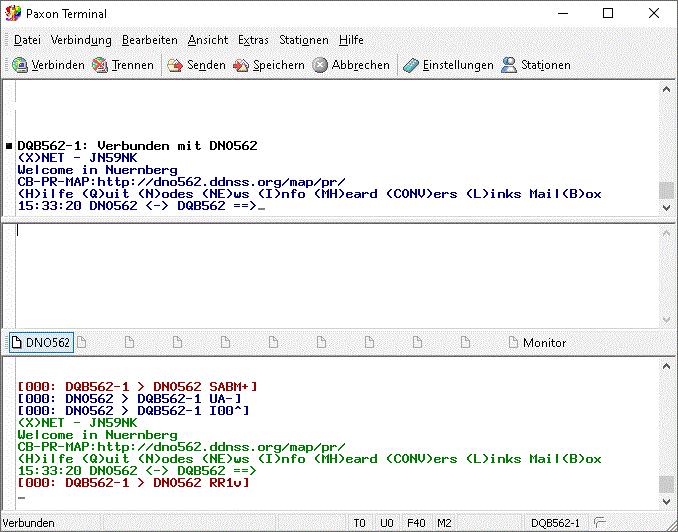Click the Trennen disconnect toolbar icon
Screen dimensions: 678x532
100,65
